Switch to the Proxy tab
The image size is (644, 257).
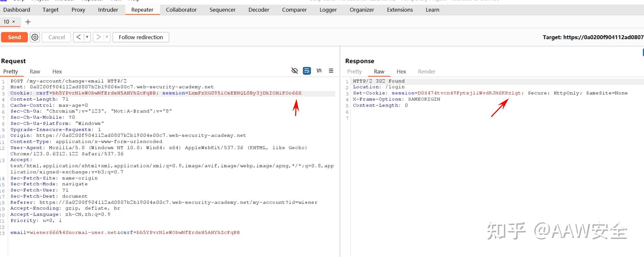[x=78, y=10]
